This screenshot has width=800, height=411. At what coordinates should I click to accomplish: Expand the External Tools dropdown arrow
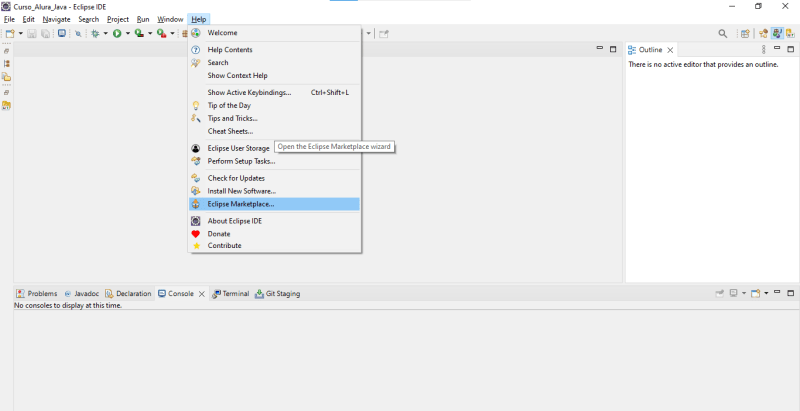(172, 34)
